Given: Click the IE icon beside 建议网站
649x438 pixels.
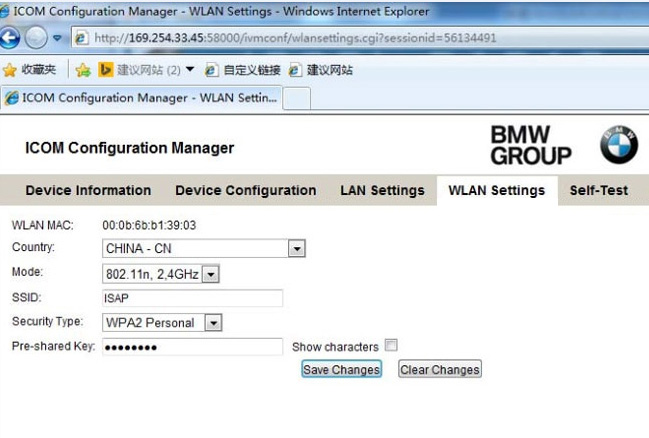Looking at the screenshot, I should (295, 70).
